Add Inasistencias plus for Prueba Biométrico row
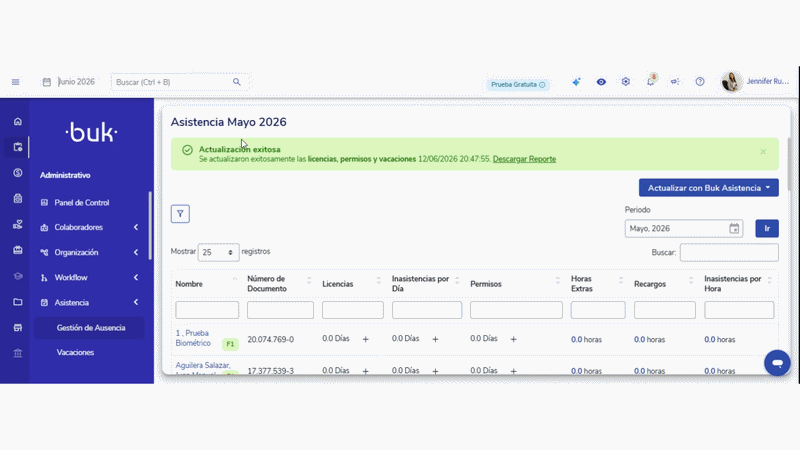Screen dimensions: 800x450 coord(435,339)
